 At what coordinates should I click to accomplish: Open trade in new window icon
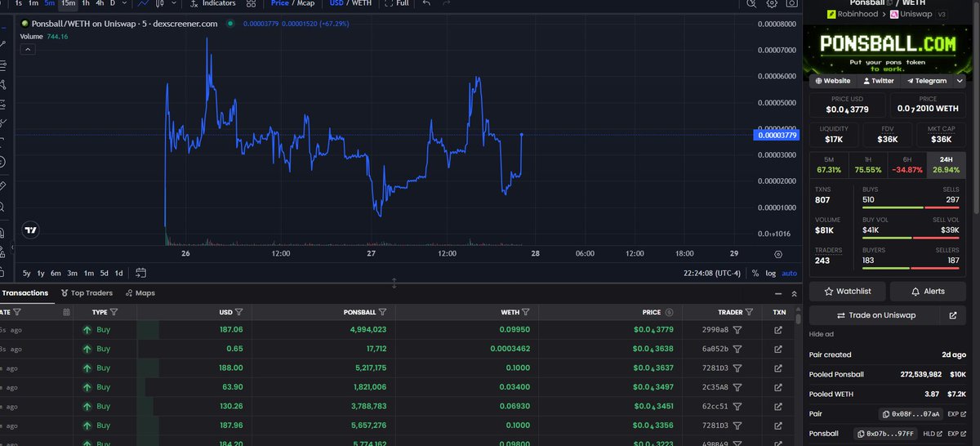pyautogui.click(x=953, y=315)
